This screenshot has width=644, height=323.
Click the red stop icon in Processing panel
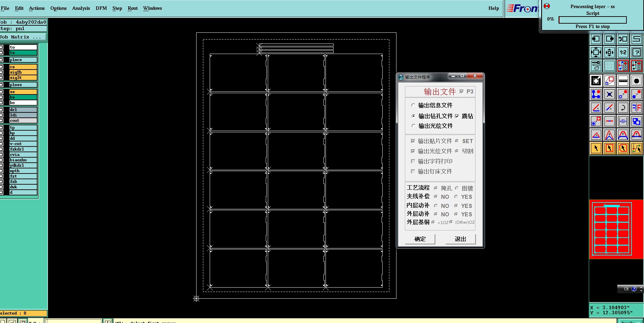(x=547, y=6)
